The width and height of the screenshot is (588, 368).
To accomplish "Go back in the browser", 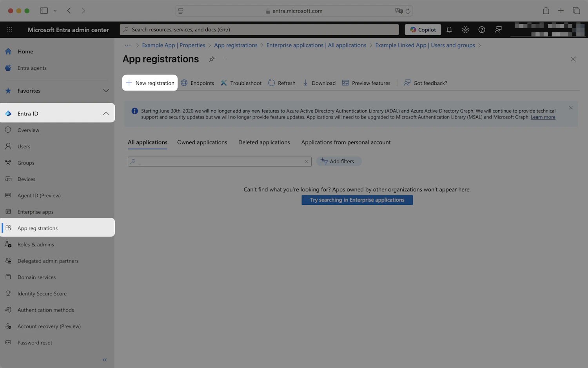I will pos(69,11).
